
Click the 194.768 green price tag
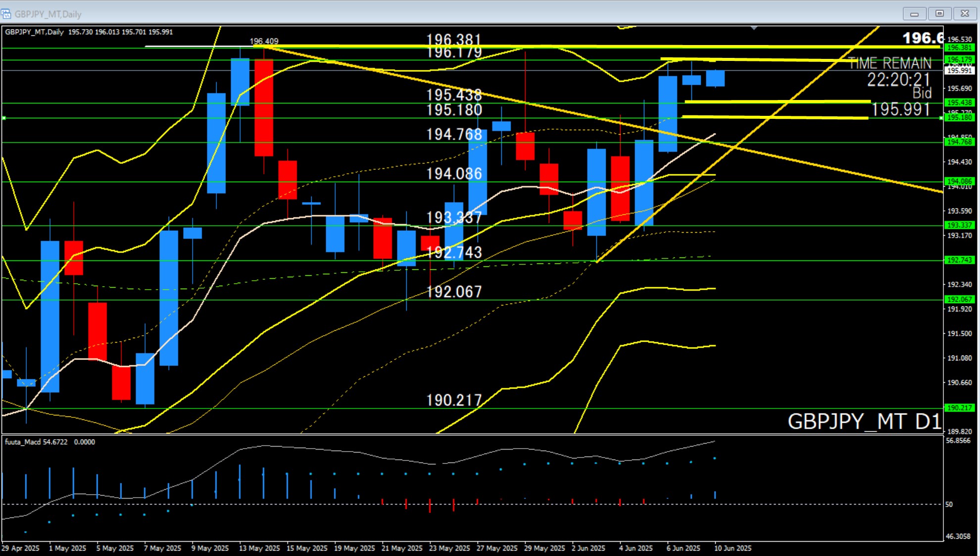pos(960,142)
